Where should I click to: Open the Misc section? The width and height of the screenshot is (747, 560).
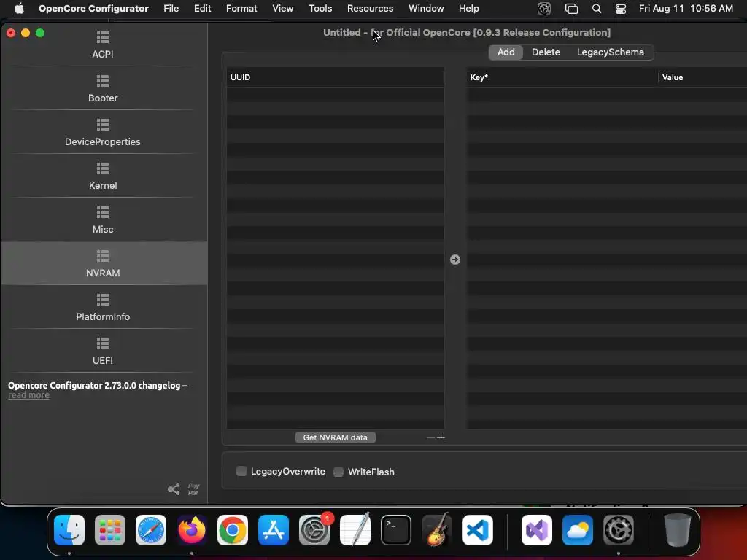(103, 220)
